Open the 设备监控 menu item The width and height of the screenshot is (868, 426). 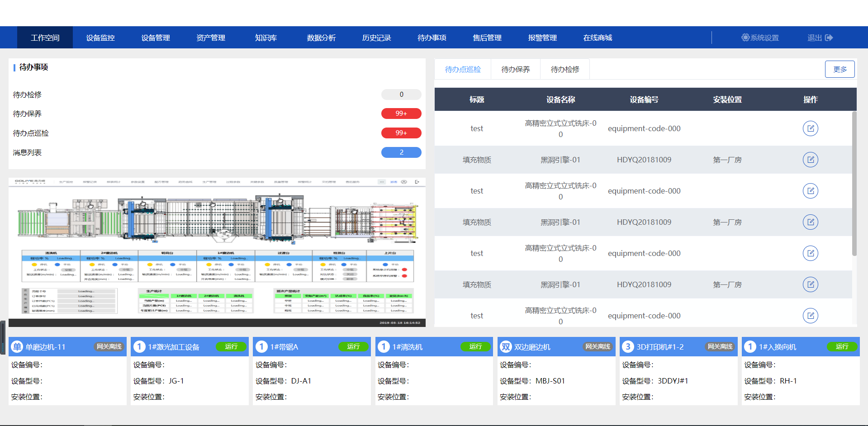100,38
